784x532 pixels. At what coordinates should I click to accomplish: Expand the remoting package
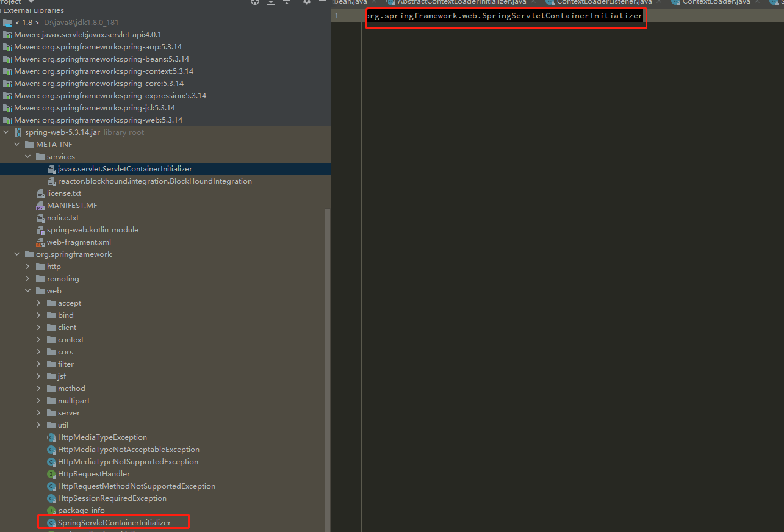click(28, 279)
